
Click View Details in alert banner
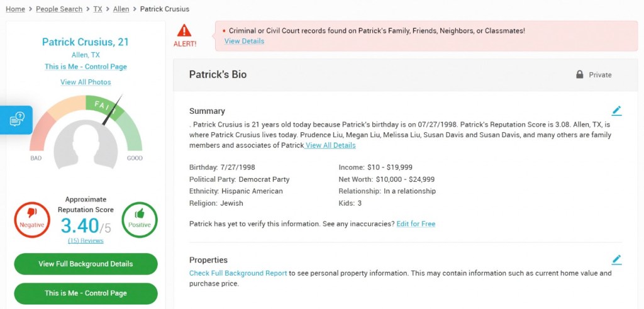click(244, 41)
